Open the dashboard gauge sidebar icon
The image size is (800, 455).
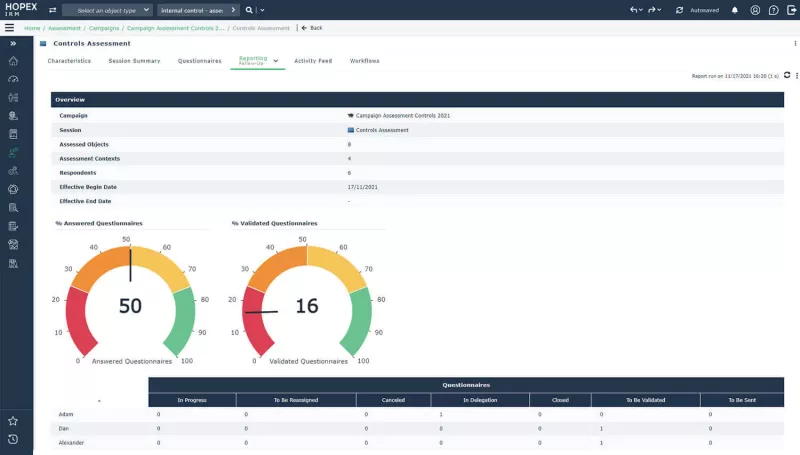click(13, 79)
